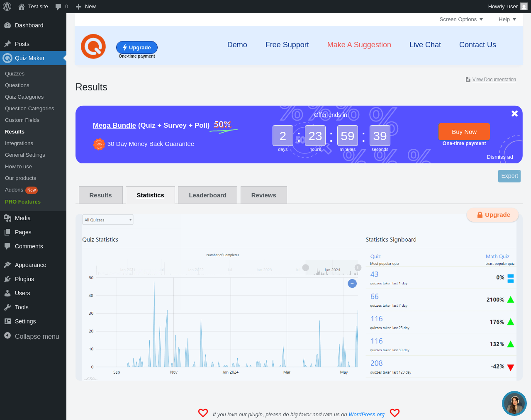The width and height of the screenshot is (531, 420).
Task: Open Appearance in the sidebar
Action: [x=33, y=265]
